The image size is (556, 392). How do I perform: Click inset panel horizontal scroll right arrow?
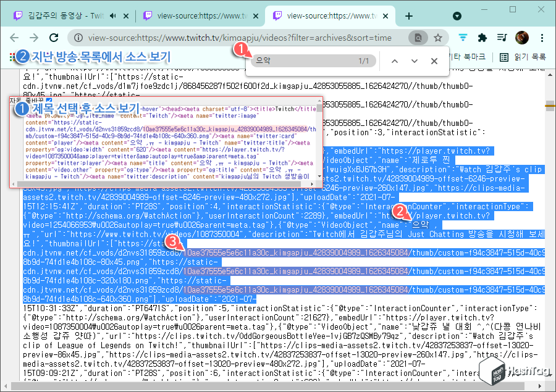(x=312, y=184)
